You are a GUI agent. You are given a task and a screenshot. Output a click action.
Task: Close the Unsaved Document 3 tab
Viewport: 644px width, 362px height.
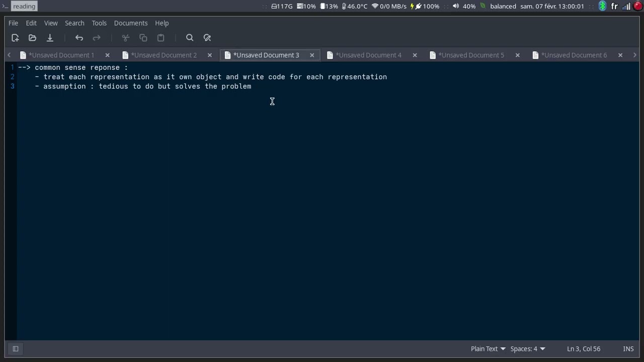(x=312, y=55)
